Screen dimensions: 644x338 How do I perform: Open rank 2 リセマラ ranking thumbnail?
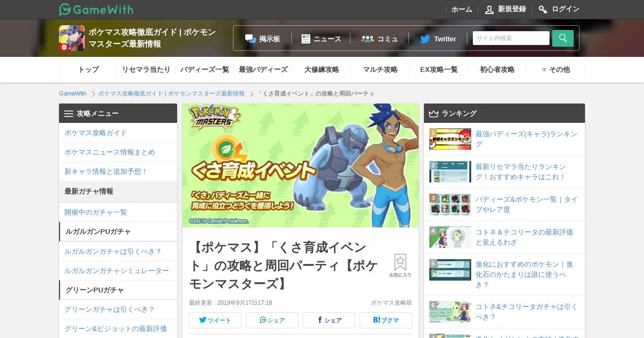tap(450, 172)
